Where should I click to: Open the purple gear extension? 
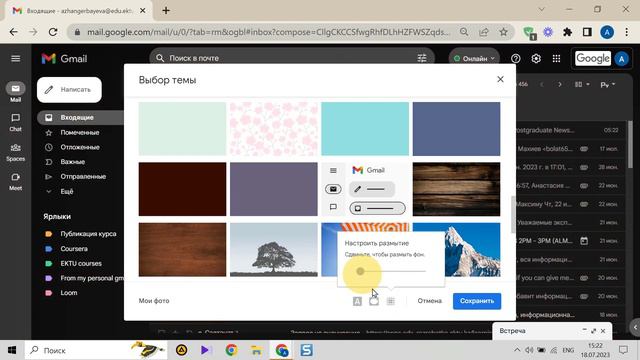click(548, 32)
